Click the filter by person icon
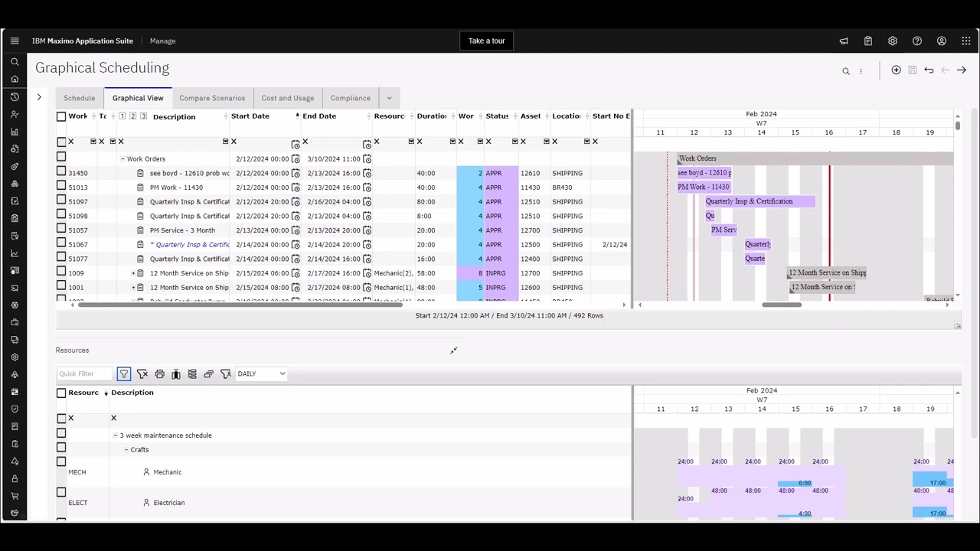 click(226, 373)
